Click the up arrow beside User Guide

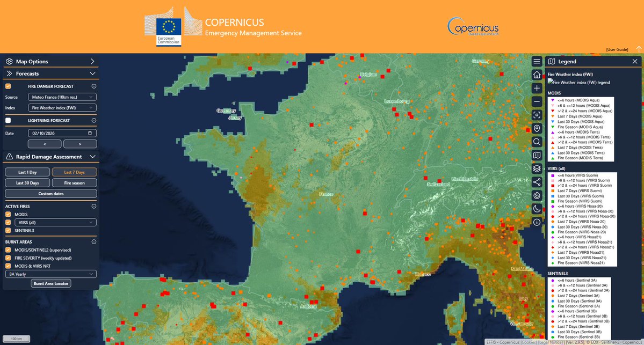[x=639, y=49]
